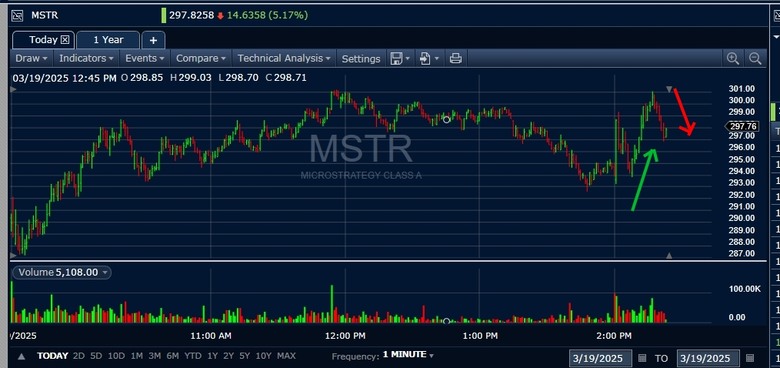Select the 5D time range
The width and height of the screenshot is (780, 368).
tap(96, 356)
